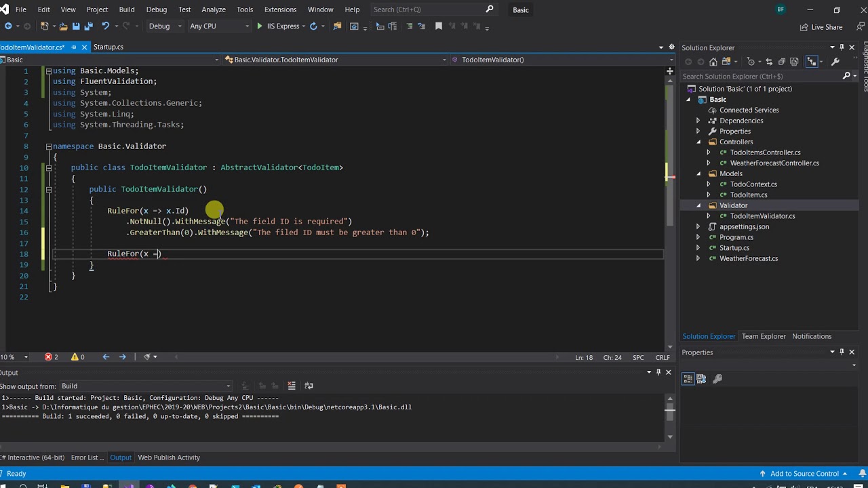This screenshot has width=868, height=488.
Task: Expand the Dependencies node in Solution Explorer
Action: pos(698,121)
